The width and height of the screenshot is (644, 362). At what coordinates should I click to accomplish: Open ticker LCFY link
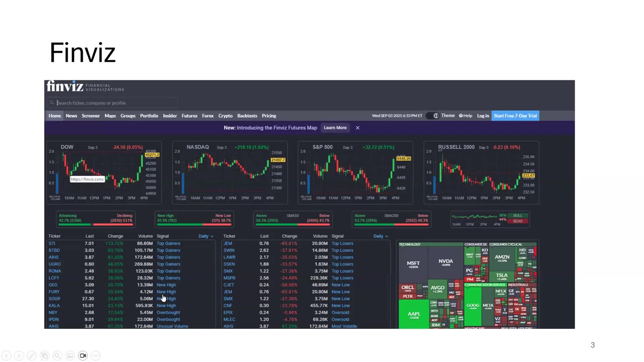[x=54, y=278]
